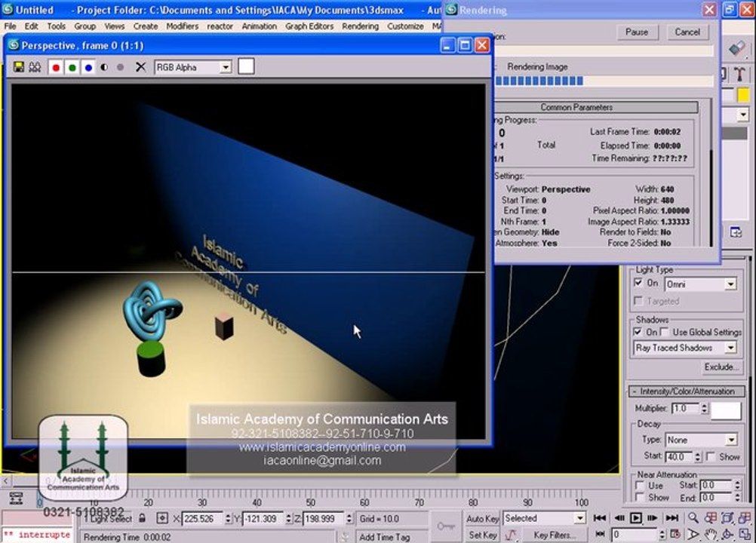Click the default in/out tangent curve icon

(511, 535)
